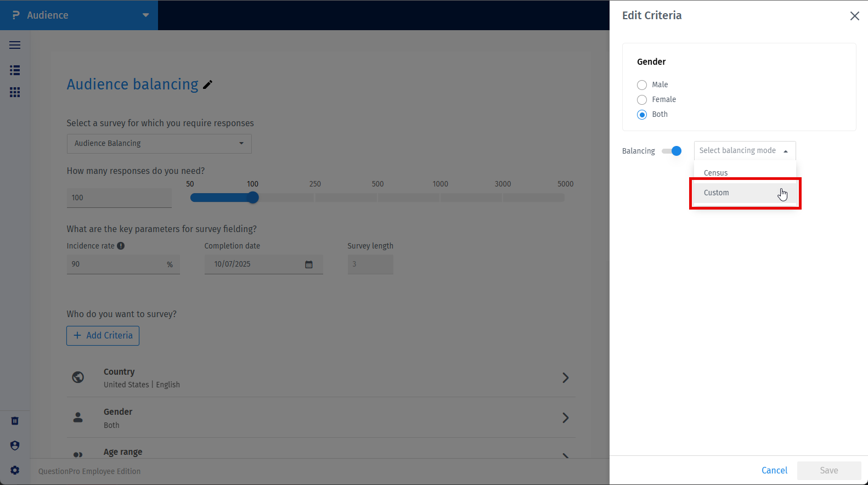Click the Audience balancing title
868x485 pixels.
[x=132, y=84]
